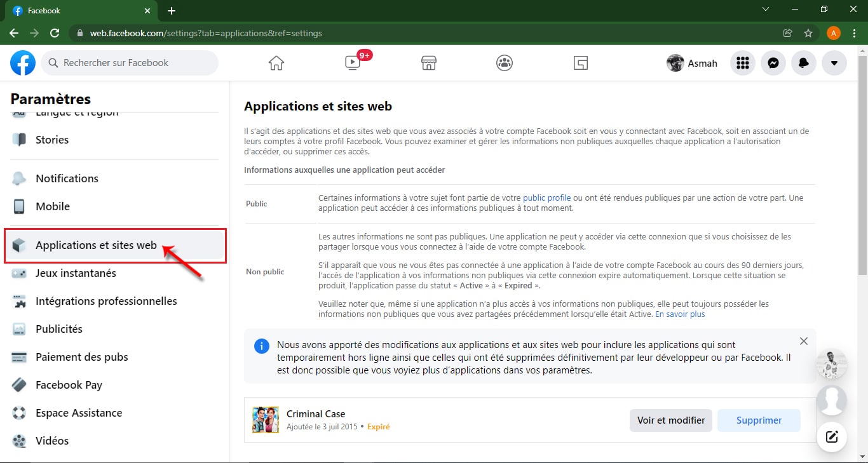
Task: Open Stories settings
Action: (x=114, y=140)
